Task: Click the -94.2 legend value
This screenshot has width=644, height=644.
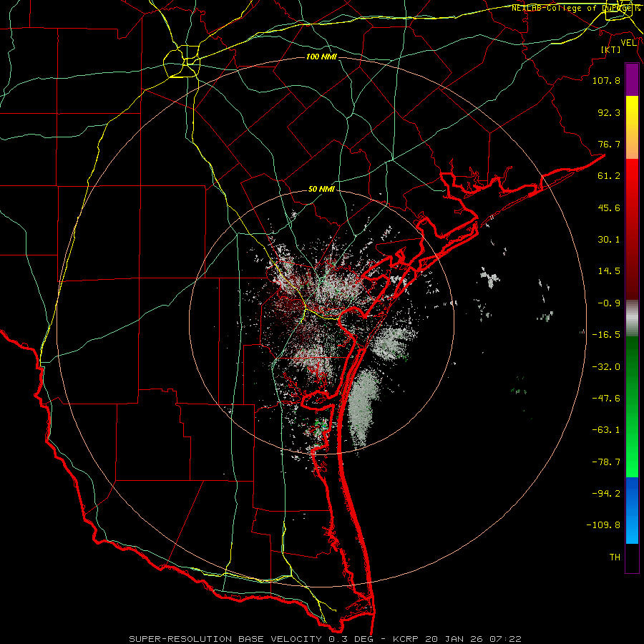Action: (606, 494)
